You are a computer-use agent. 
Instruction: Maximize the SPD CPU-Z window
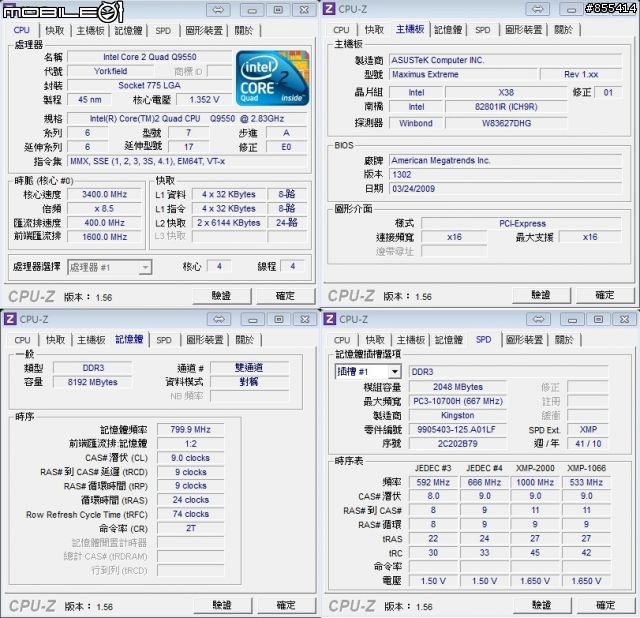point(598,319)
